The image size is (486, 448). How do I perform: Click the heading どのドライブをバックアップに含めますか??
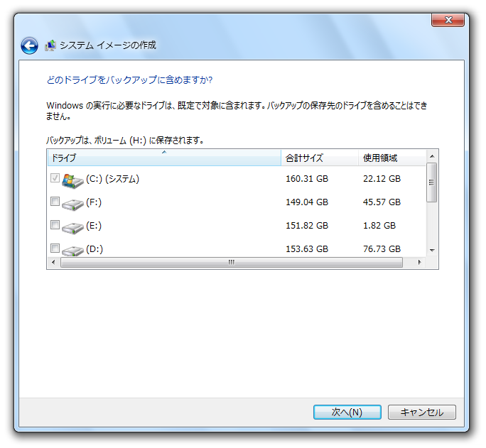point(129,80)
